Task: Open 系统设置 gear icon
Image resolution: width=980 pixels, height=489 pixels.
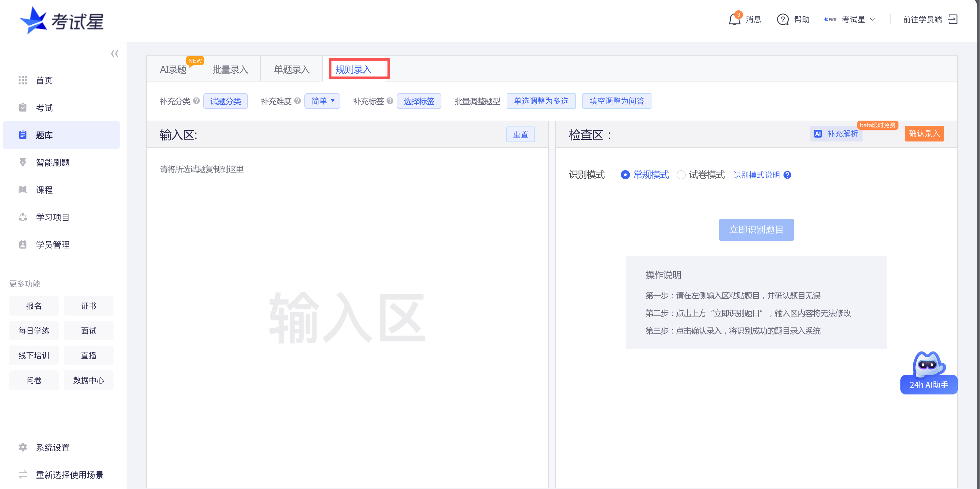Action: coord(23,447)
